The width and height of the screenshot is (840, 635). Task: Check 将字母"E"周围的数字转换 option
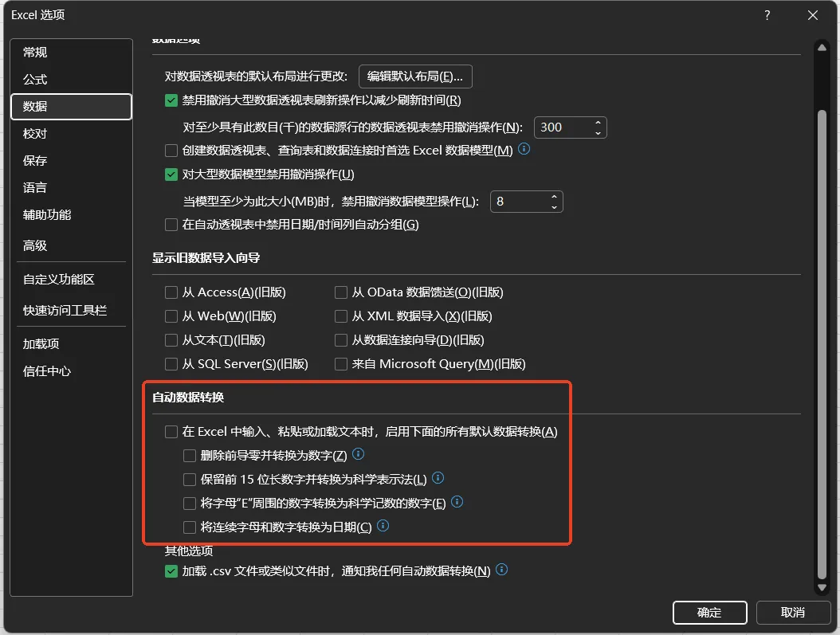[190, 504]
